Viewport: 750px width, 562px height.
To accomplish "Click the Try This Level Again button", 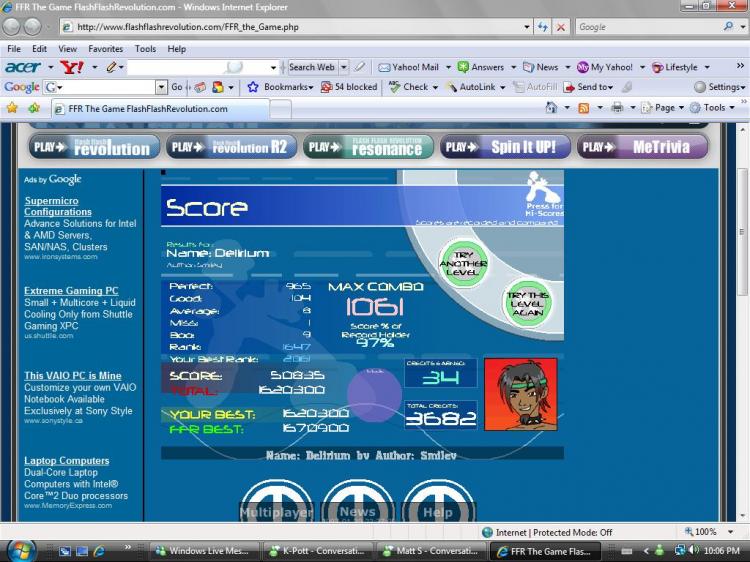I will [527, 303].
